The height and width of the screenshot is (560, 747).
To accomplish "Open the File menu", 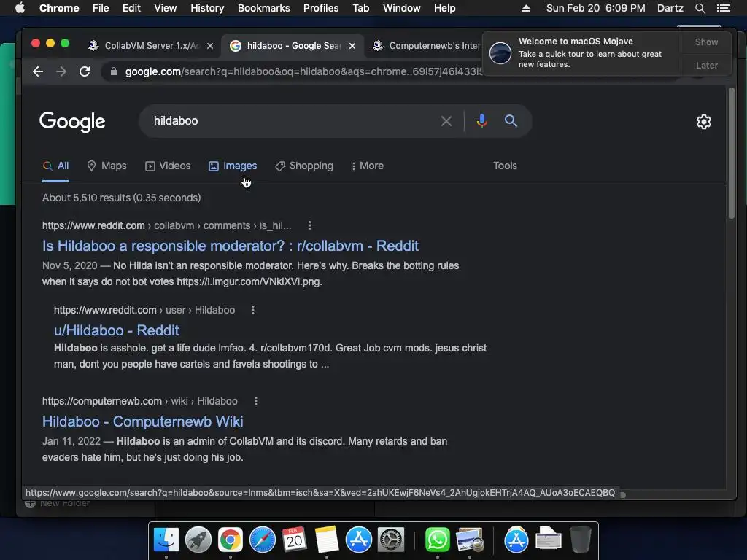I will pos(101,8).
